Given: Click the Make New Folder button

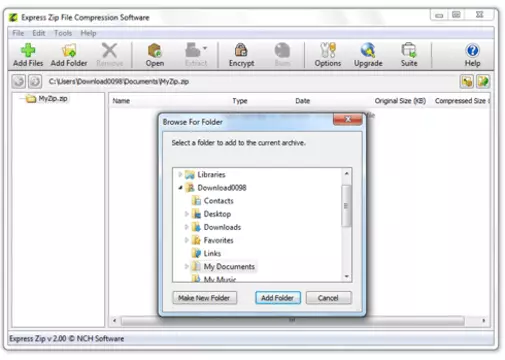Looking at the screenshot, I should click(204, 298).
